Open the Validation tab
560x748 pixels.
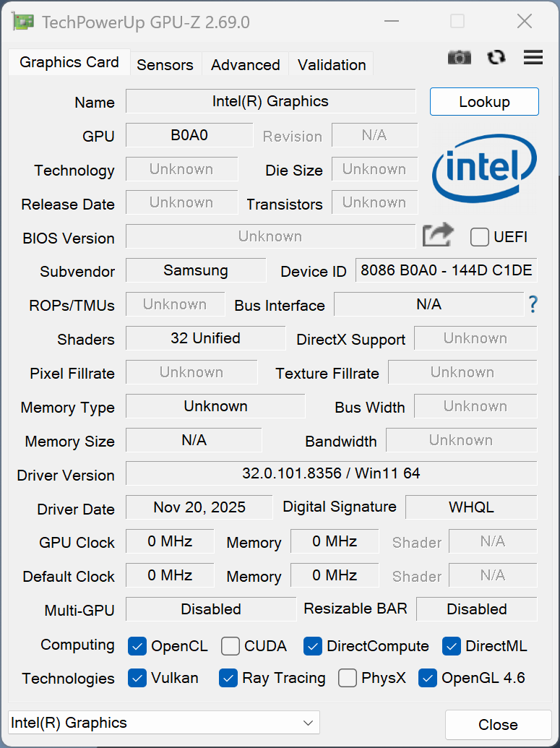(x=332, y=65)
